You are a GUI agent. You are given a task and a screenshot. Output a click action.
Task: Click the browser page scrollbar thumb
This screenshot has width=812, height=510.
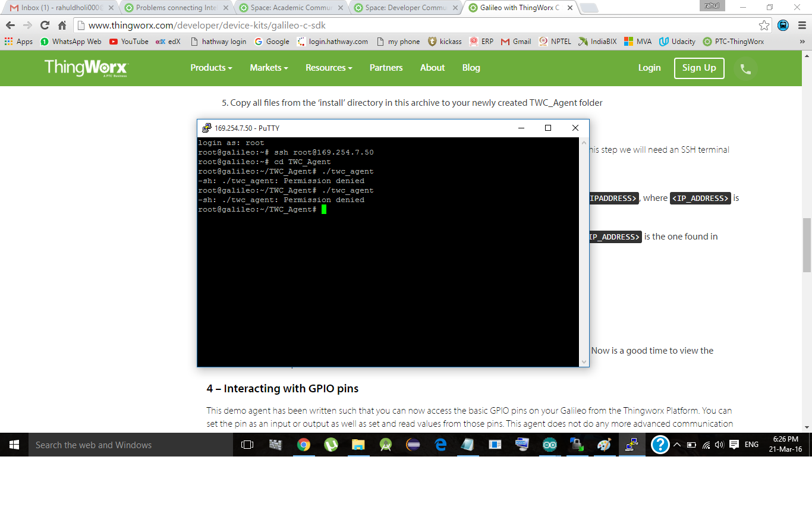pos(807,245)
